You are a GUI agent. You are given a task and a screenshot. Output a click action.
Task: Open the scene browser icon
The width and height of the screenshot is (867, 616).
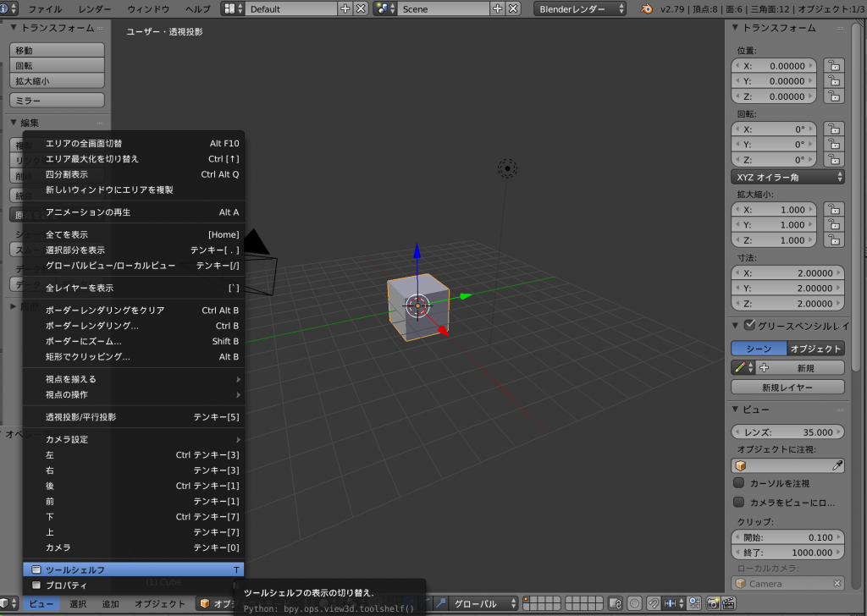point(384,8)
